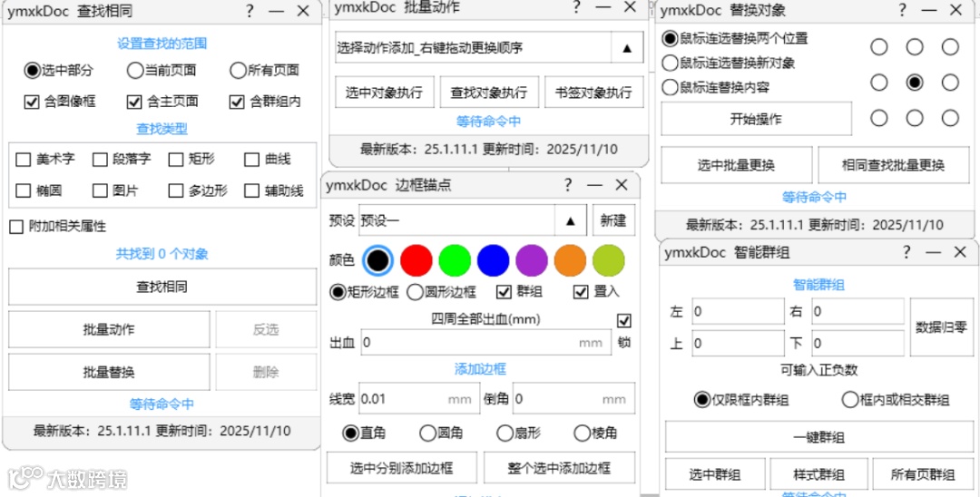
Task: Click the 反选 button
Action: point(266,329)
